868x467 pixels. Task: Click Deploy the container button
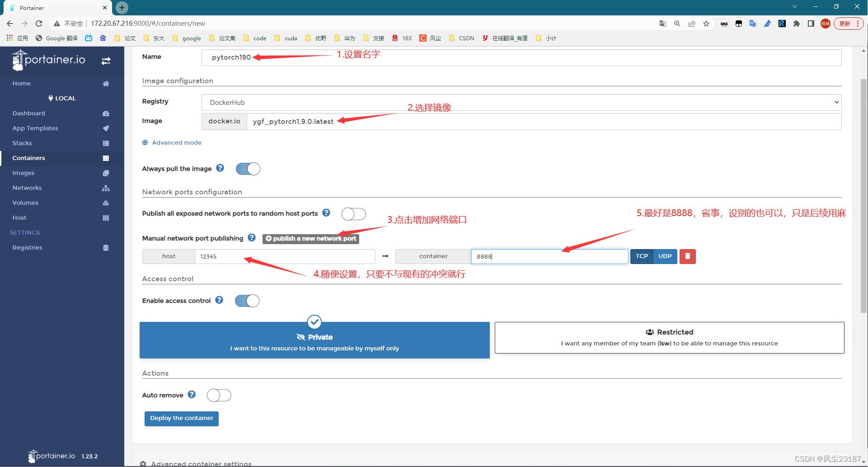(182, 419)
